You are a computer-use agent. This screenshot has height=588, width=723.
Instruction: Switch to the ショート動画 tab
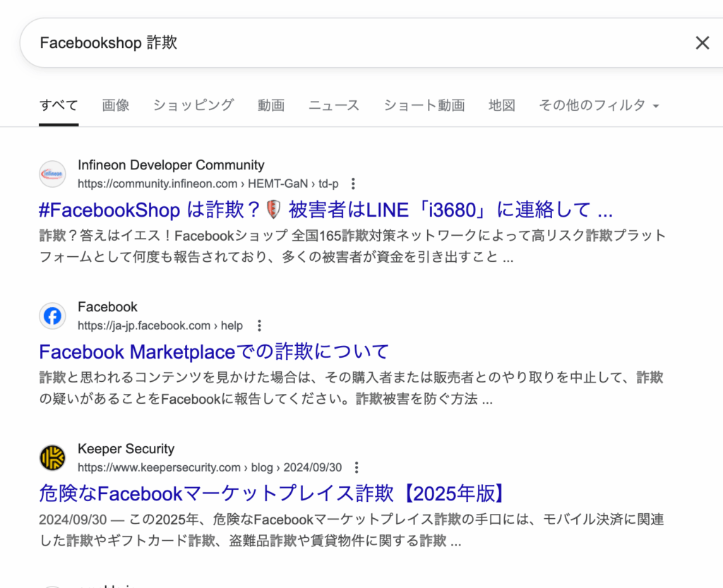(x=424, y=105)
